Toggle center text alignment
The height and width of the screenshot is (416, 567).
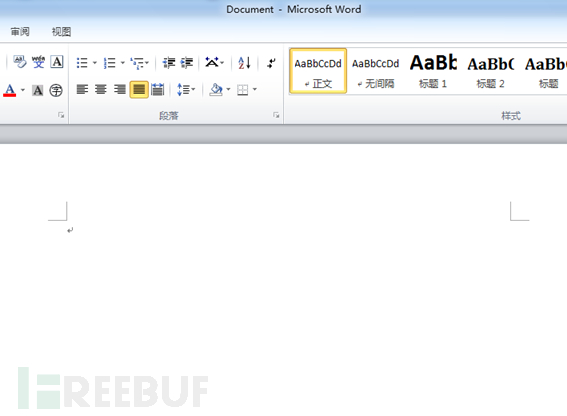101,89
